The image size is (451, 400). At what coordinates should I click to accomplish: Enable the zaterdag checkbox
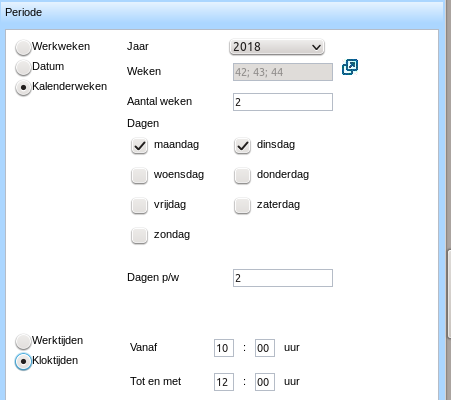click(242, 205)
